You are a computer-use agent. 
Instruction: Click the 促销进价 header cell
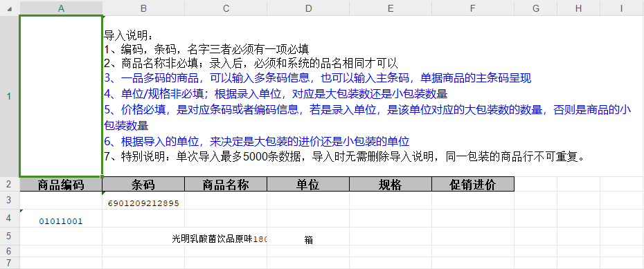coord(473,185)
